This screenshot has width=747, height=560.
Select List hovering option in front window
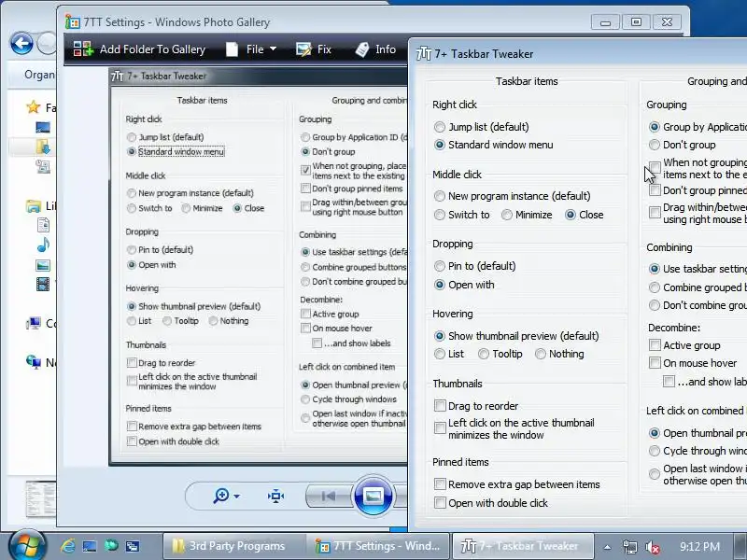(x=440, y=354)
